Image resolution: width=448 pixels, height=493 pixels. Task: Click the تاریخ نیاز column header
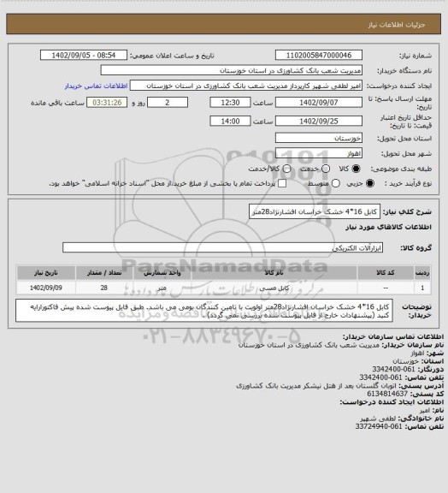[x=46, y=272]
